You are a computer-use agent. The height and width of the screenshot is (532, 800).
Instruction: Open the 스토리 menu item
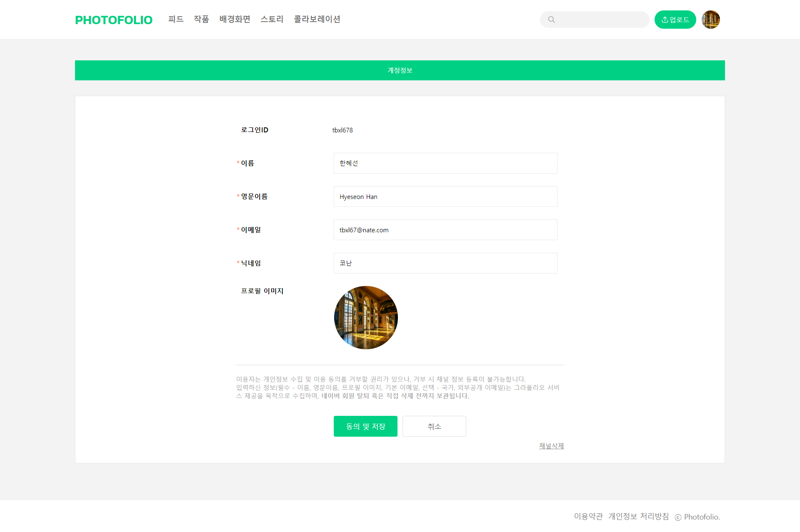tap(272, 19)
